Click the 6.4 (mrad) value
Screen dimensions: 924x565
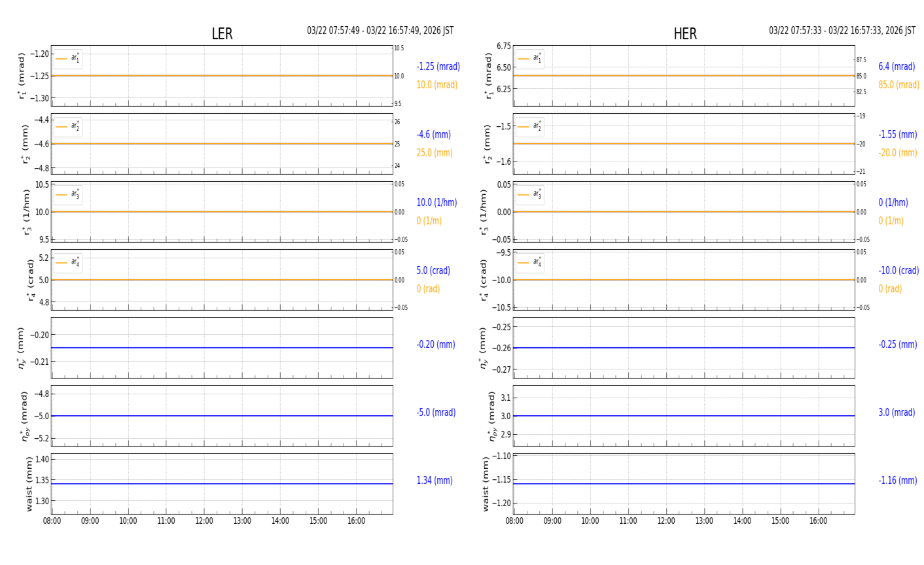[x=897, y=67]
